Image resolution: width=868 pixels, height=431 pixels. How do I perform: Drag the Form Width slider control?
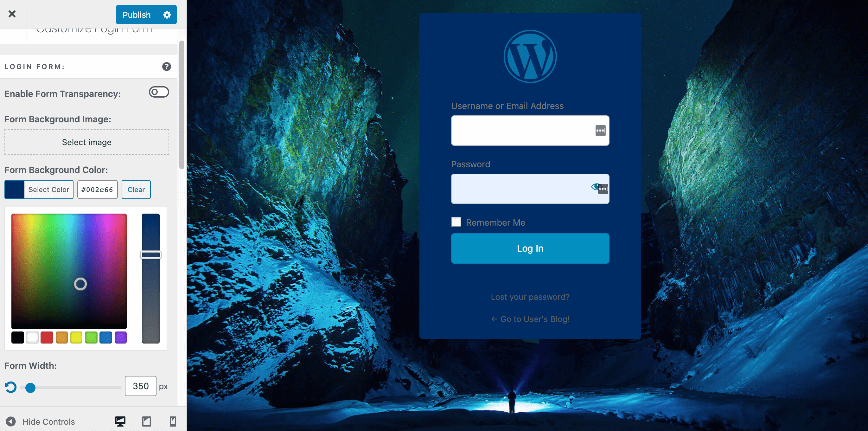pos(31,386)
